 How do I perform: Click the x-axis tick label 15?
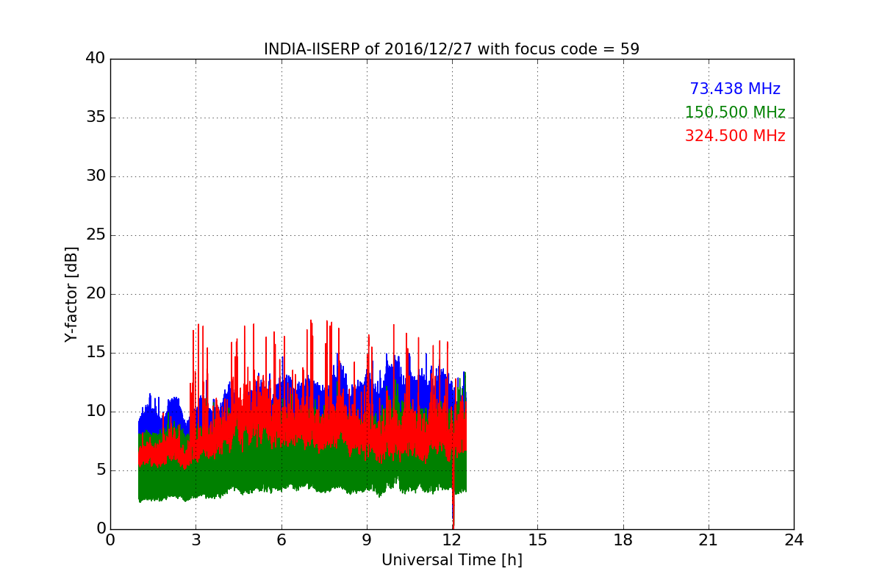pos(537,540)
